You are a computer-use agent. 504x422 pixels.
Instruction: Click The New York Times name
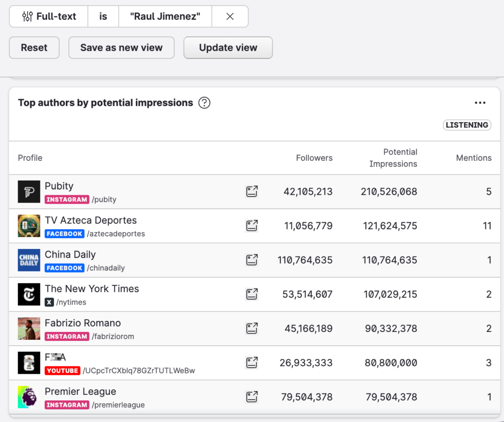[92, 289]
